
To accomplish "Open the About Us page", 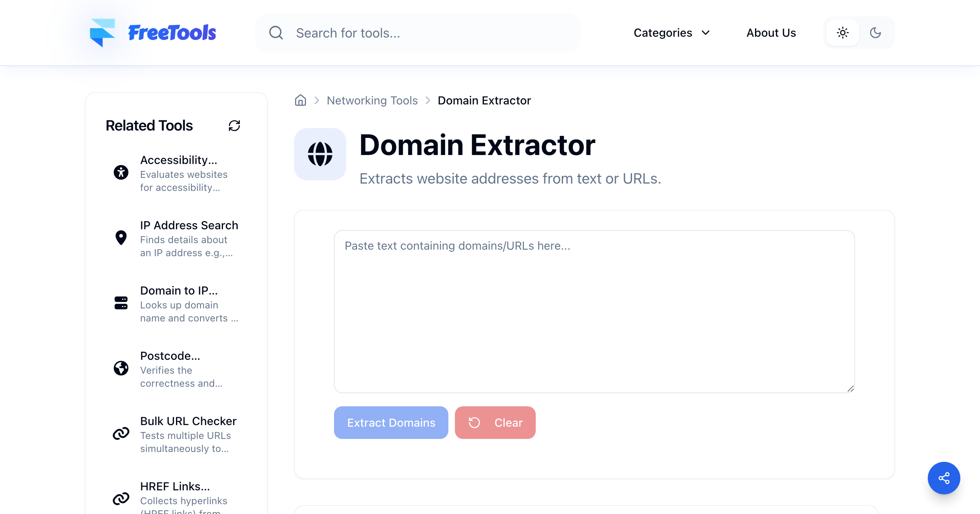I will (x=771, y=33).
